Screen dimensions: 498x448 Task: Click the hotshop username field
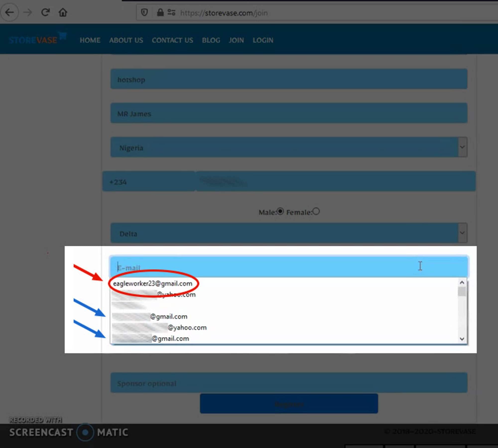pyautogui.click(x=289, y=79)
